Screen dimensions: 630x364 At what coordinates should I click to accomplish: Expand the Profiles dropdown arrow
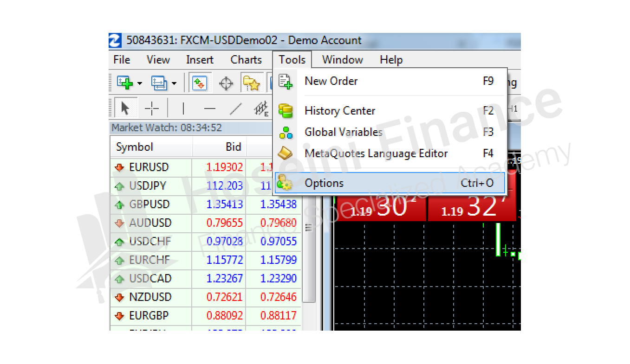pyautogui.click(x=174, y=84)
